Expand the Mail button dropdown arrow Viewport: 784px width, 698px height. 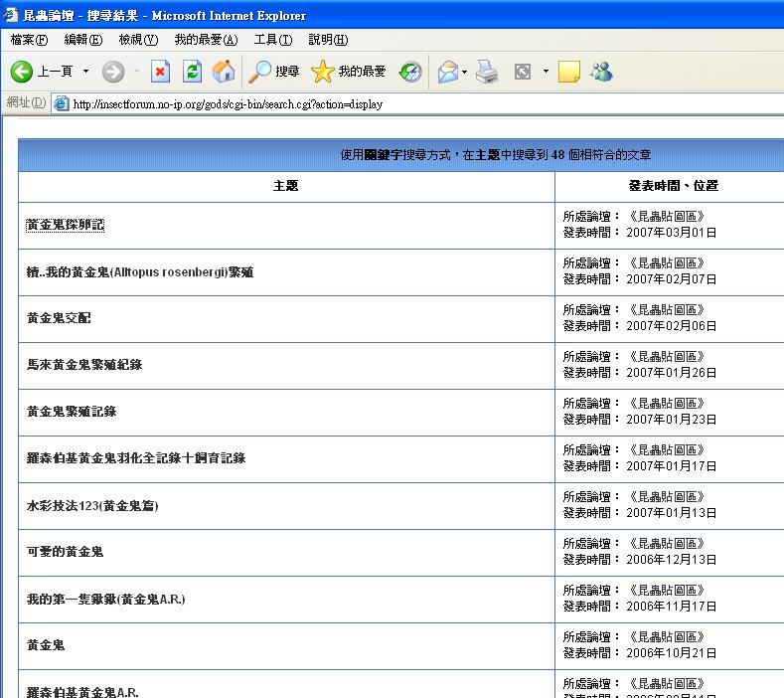point(464,72)
